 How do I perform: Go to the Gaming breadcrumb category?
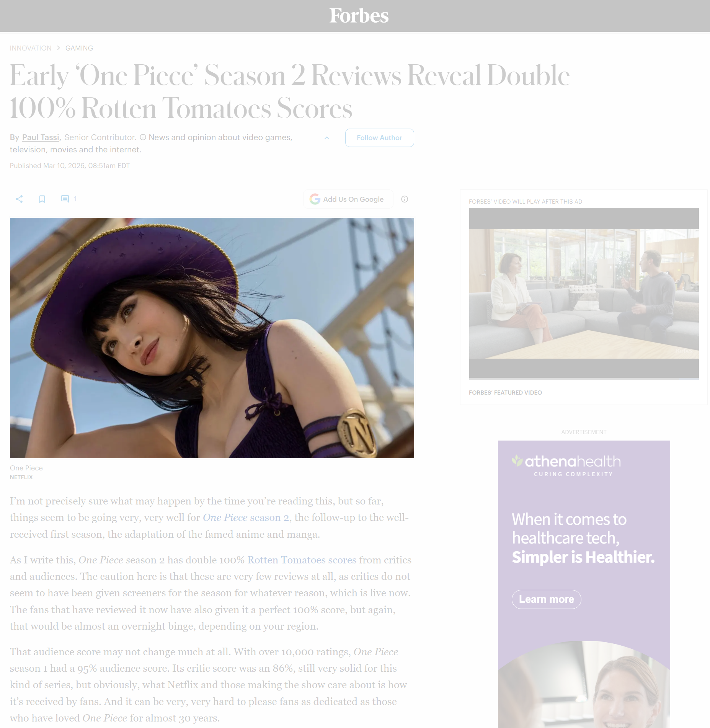(x=79, y=48)
